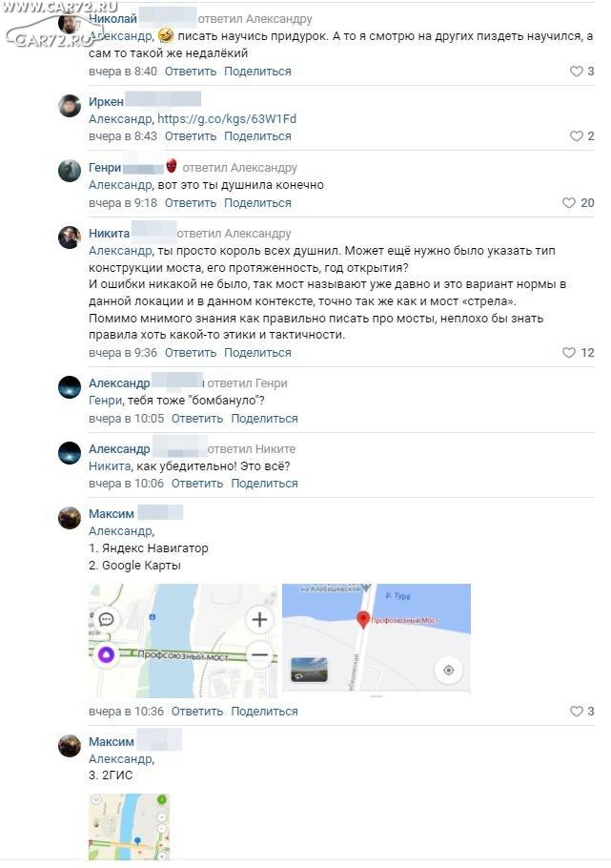Click the red pin on Профсоюзный Мост
This screenshot has height=868, width=611.
click(363, 620)
